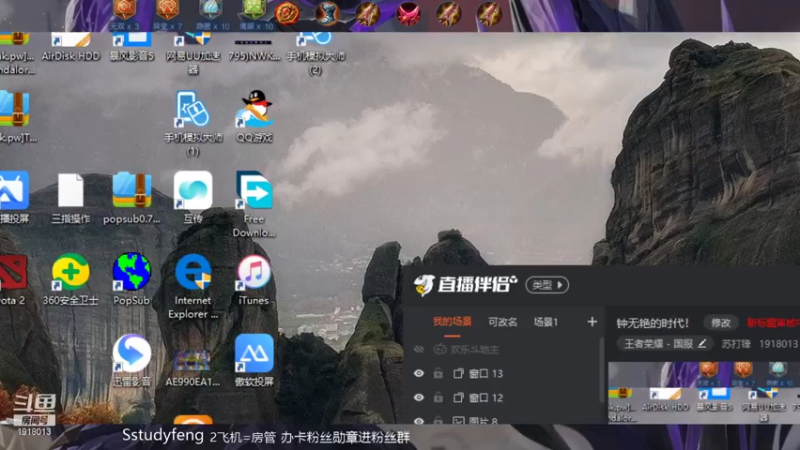The width and height of the screenshot is (800, 450).
Task: Open the AE990EA1 file icon
Action: point(192,367)
